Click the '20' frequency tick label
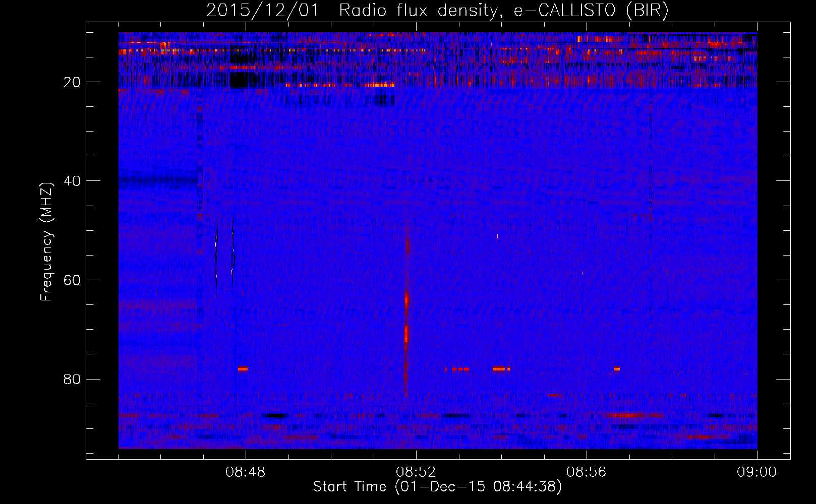This screenshot has height=504, width=816. click(x=73, y=82)
